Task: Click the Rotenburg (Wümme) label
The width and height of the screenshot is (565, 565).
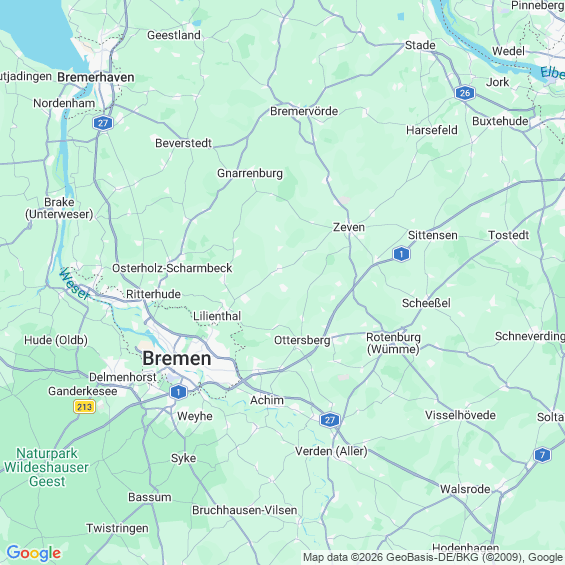Action: 393,343
